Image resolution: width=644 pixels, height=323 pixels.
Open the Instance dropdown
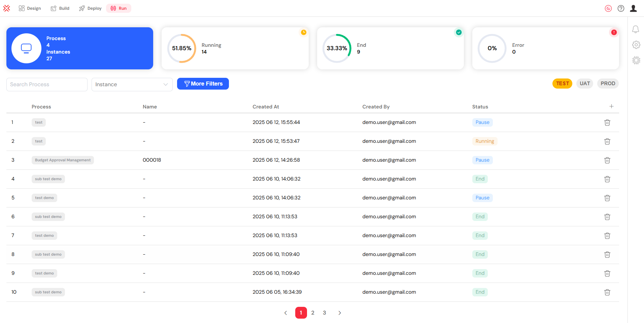tap(132, 84)
